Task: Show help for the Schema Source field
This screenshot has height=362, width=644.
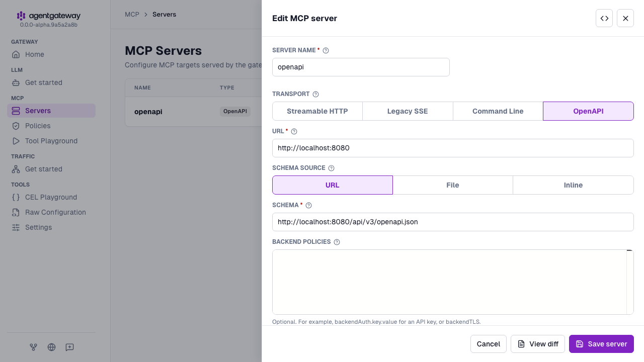Action: click(331, 168)
